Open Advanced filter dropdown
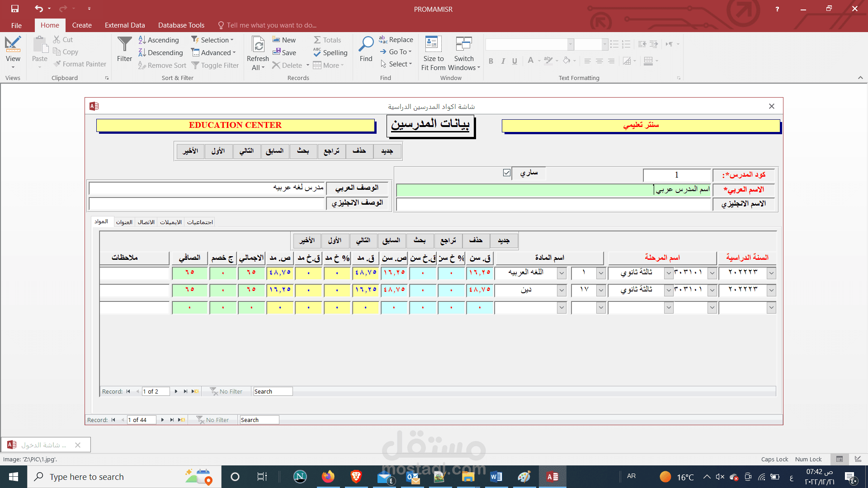868x488 pixels. [x=213, y=53]
